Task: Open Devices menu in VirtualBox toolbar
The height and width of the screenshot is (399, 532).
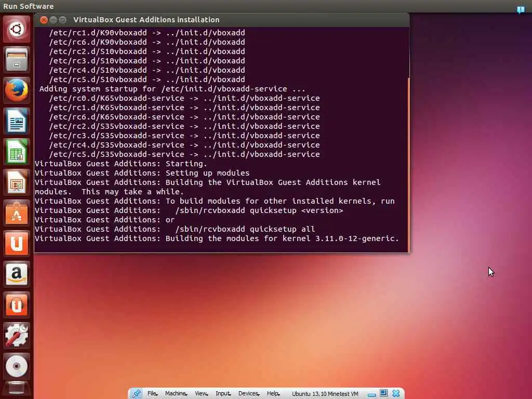Action: pyautogui.click(x=249, y=394)
